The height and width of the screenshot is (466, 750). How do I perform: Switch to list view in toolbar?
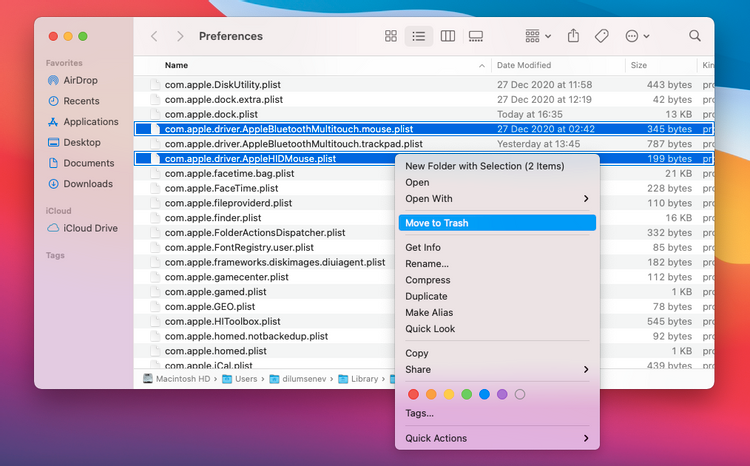pyautogui.click(x=419, y=36)
